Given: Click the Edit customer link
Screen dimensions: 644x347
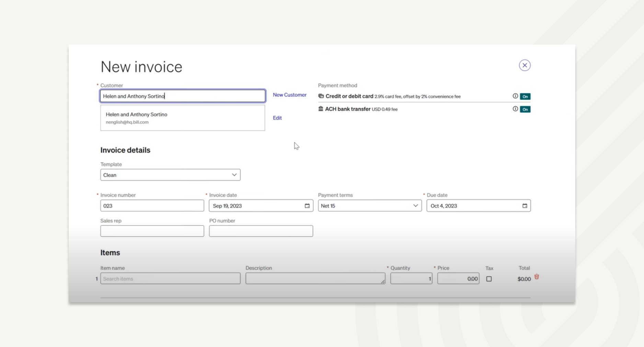Looking at the screenshot, I should pyautogui.click(x=277, y=118).
